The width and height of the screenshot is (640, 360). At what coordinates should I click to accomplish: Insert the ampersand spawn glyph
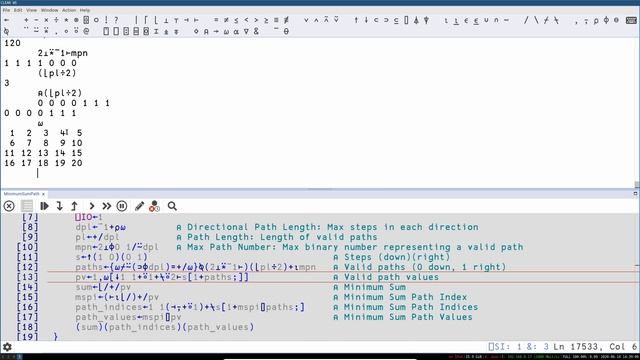click(x=256, y=31)
